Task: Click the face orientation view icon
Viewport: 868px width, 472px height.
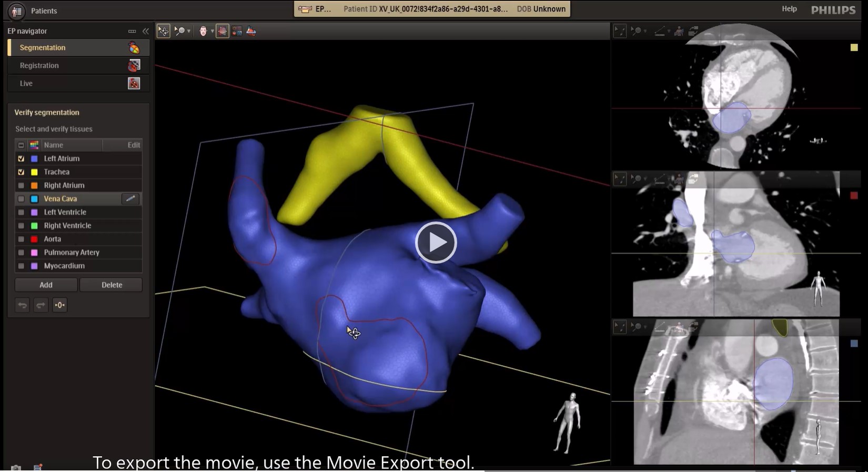Action: coord(203,31)
